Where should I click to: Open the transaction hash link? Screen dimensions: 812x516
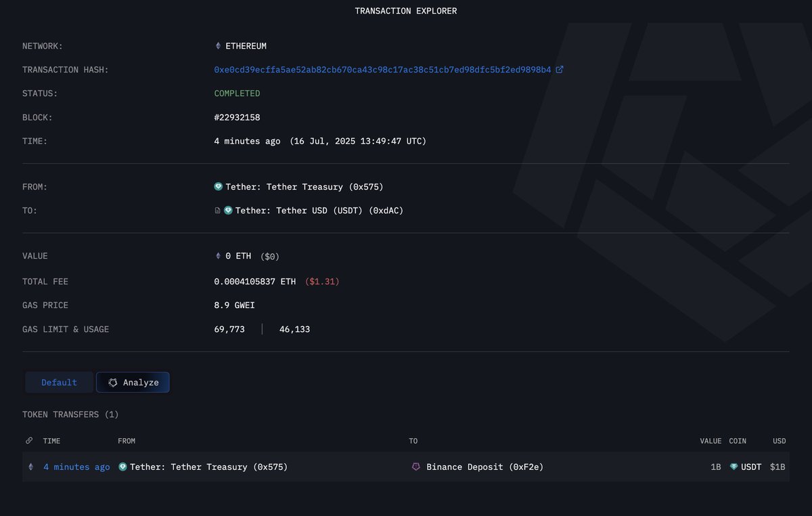[x=382, y=70]
